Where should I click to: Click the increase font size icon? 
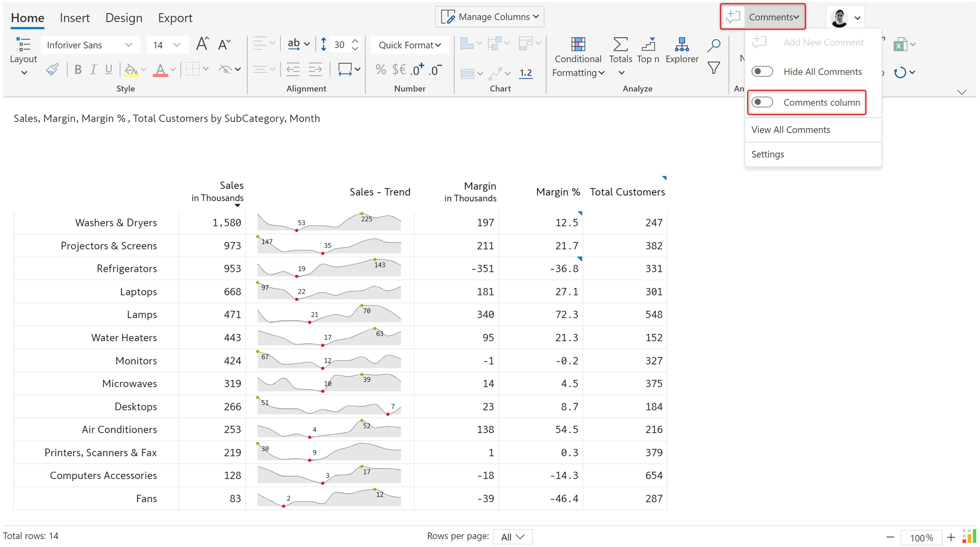(202, 44)
